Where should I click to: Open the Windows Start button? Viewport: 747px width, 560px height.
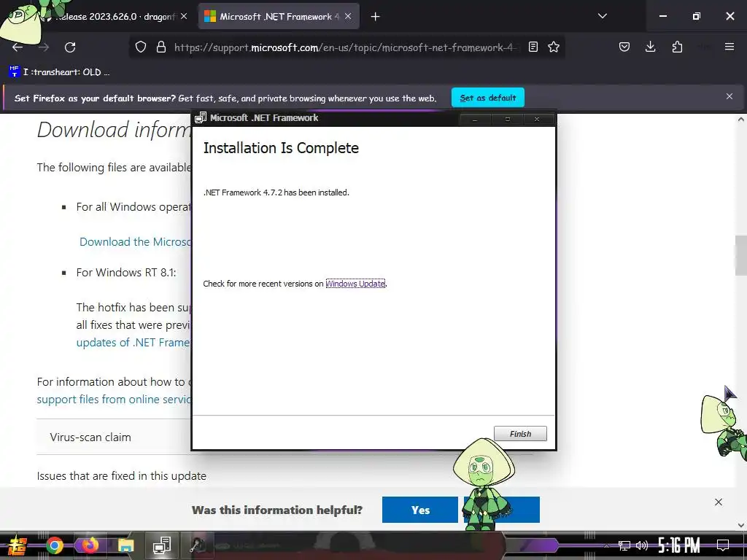[x=17, y=545]
